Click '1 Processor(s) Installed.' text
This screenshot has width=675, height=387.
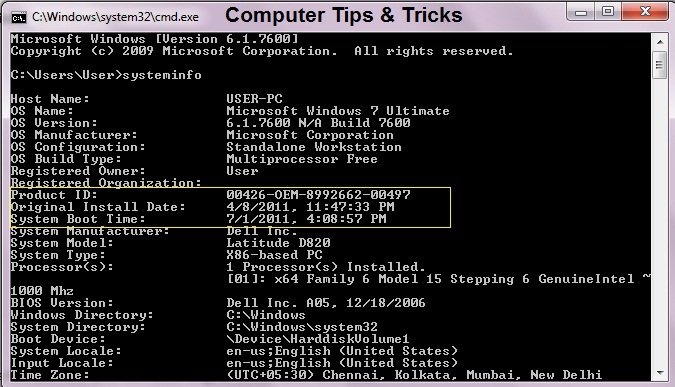pyautogui.click(x=326, y=267)
